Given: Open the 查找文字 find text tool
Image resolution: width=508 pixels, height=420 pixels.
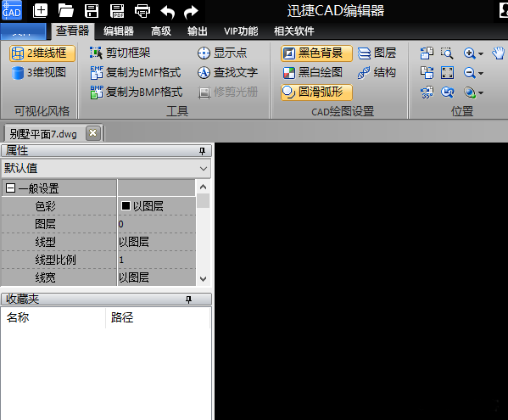Looking at the screenshot, I should point(228,73).
